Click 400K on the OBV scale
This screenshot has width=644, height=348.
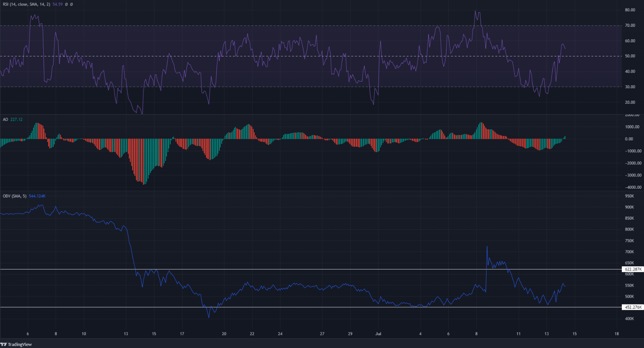pos(629,319)
